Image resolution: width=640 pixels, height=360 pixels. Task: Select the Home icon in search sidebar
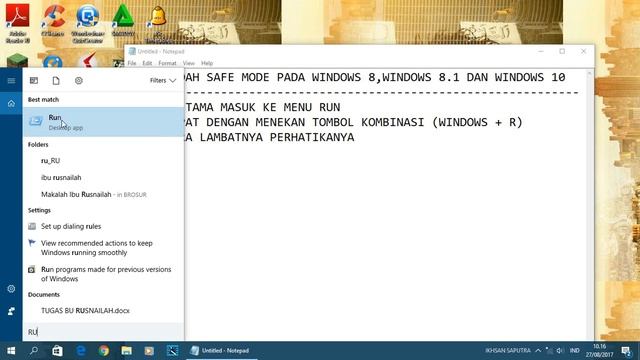coord(11,103)
